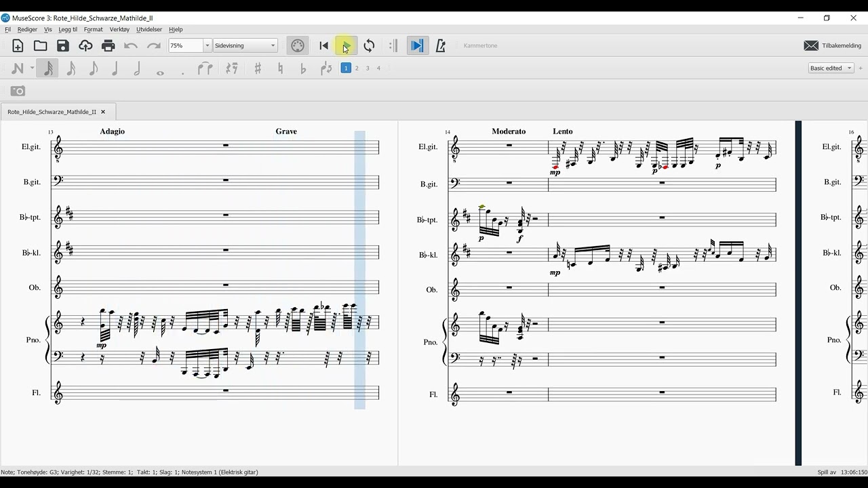Image resolution: width=868 pixels, height=488 pixels.
Task: Click the Kammertone concert pitch button
Action: coord(481,46)
